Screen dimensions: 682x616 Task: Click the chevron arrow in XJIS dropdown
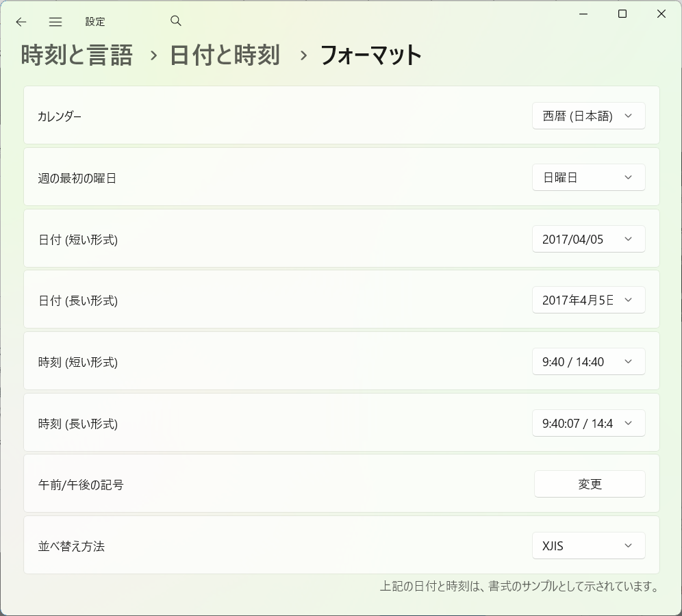pos(628,546)
